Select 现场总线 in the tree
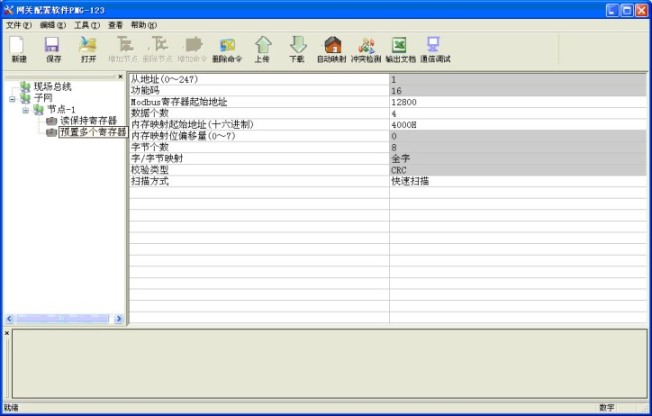 tap(52, 87)
